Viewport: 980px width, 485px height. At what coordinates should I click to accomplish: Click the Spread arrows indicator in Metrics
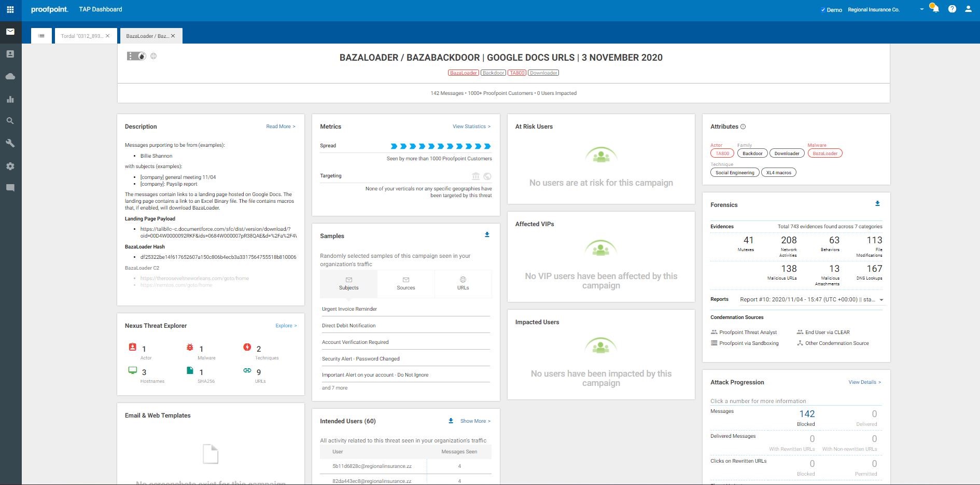[x=441, y=146]
